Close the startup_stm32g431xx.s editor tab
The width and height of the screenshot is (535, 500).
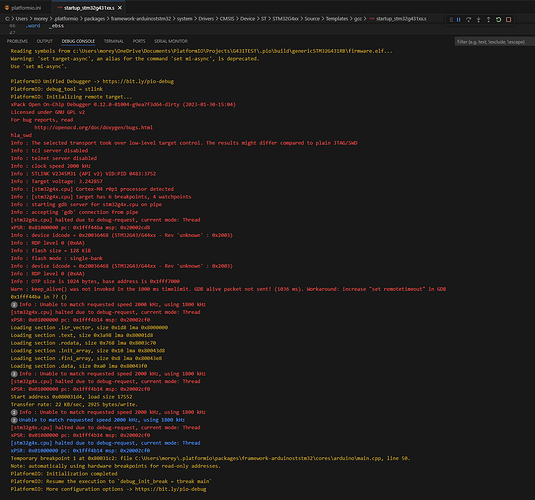tap(120, 8)
